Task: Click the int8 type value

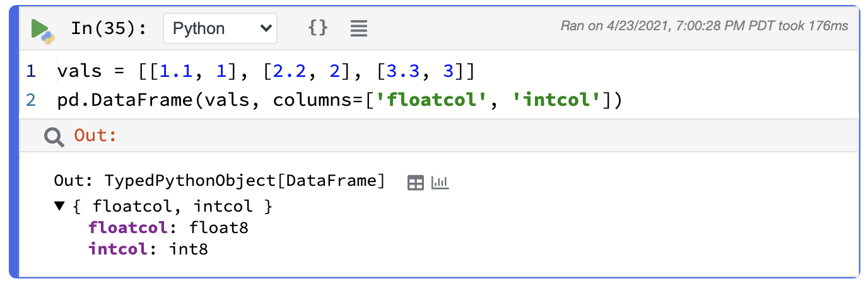Action: pos(189,249)
